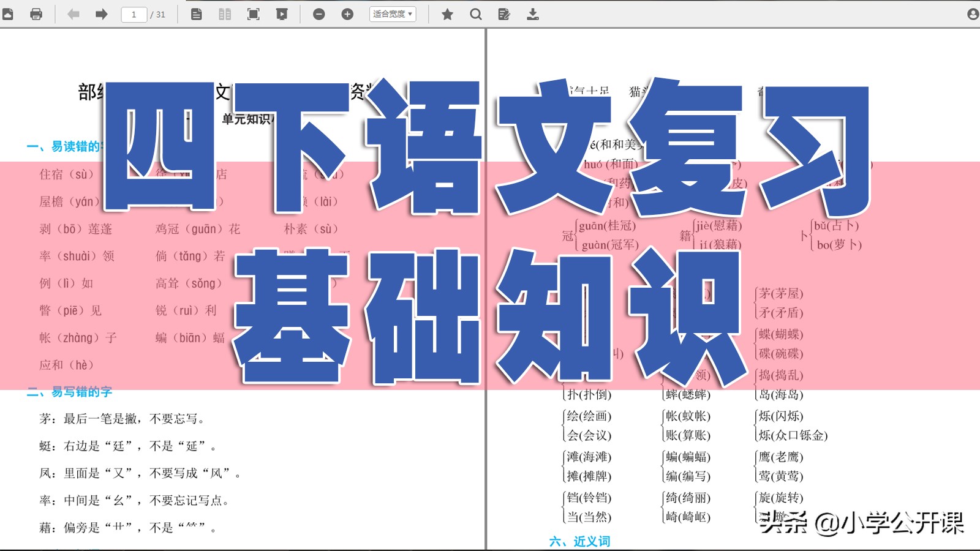Image resolution: width=980 pixels, height=551 pixels.
Task: Open the search tool
Action: 476,13
